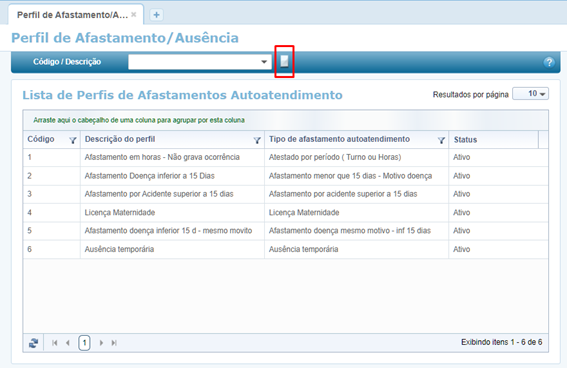The width and height of the screenshot is (567, 368).
Task: Open Resultados por página dropdown
Action: tap(530, 94)
